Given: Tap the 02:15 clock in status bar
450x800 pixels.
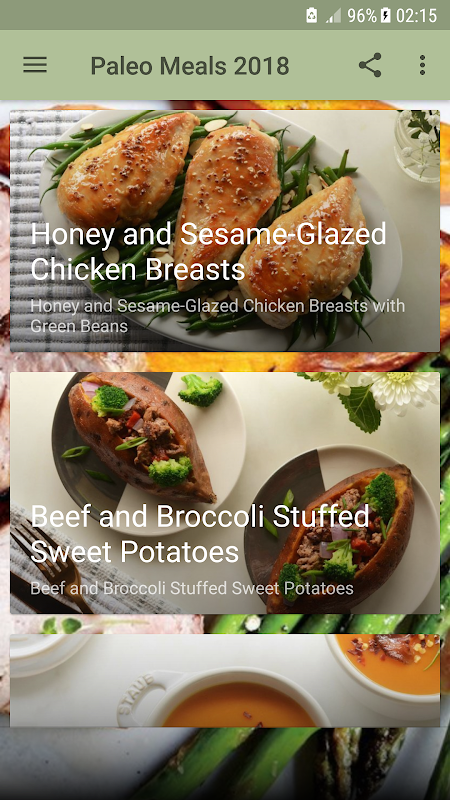Looking at the screenshot, I should [x=416, y=16].
